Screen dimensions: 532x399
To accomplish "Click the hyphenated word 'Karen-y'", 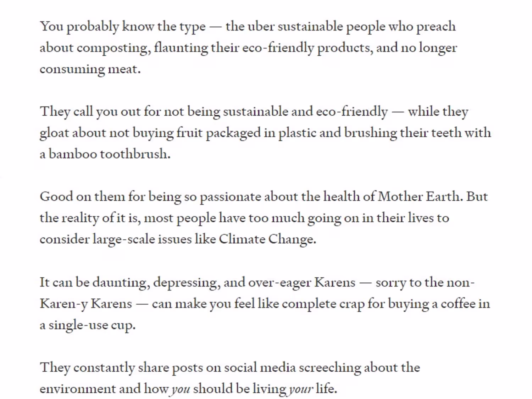I will tap(63, 304).
